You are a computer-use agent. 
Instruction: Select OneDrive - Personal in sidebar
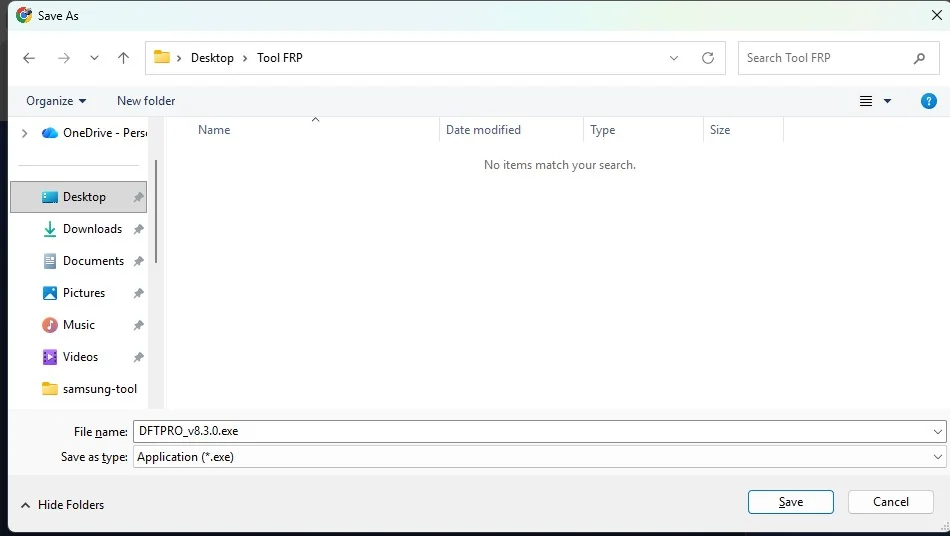tap(95, 133)
